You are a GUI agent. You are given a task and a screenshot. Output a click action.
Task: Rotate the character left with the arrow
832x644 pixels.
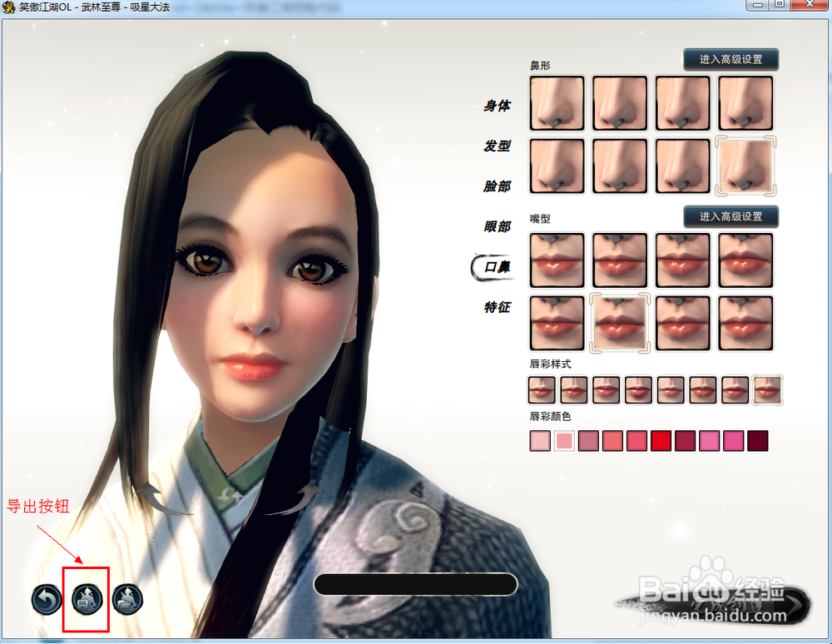(x=162, y=500)
